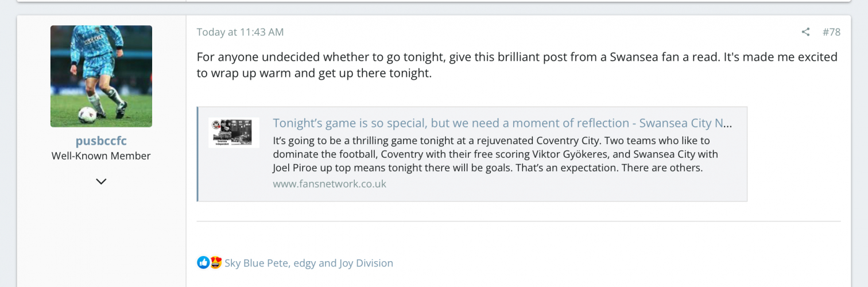868x287 pixels.
Task: Expand the user details chevron under pusbccfc
Action: coord(101,181)
